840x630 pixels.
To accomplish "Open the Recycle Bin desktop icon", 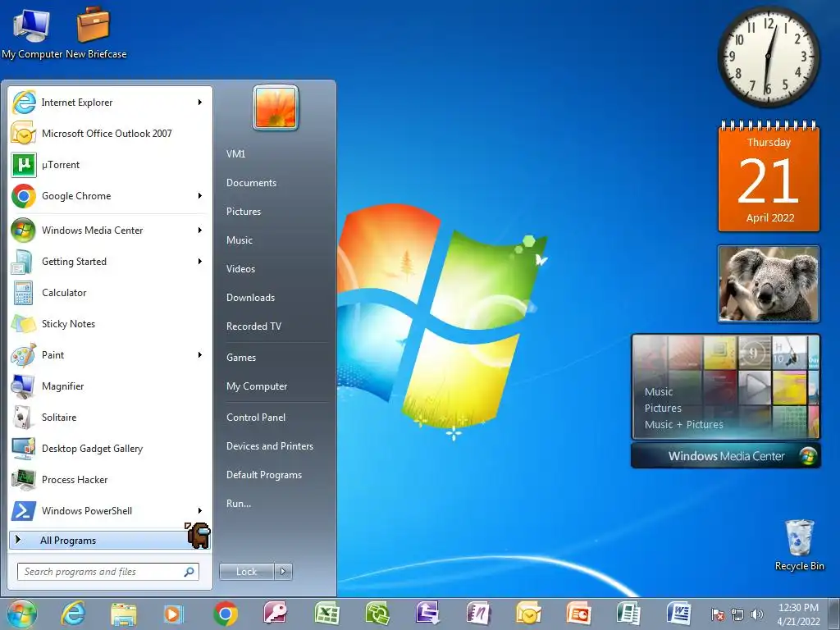I will (x=799, y=545).
